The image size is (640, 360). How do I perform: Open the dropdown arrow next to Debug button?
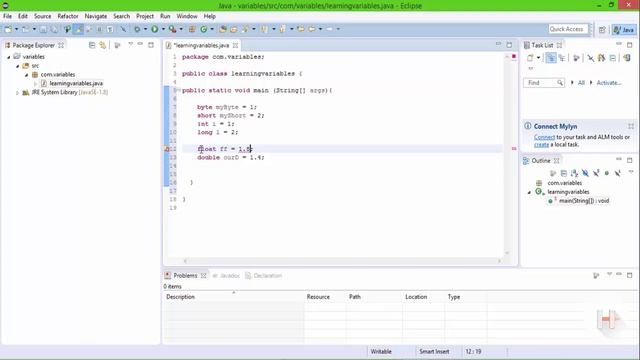(145, 29)
